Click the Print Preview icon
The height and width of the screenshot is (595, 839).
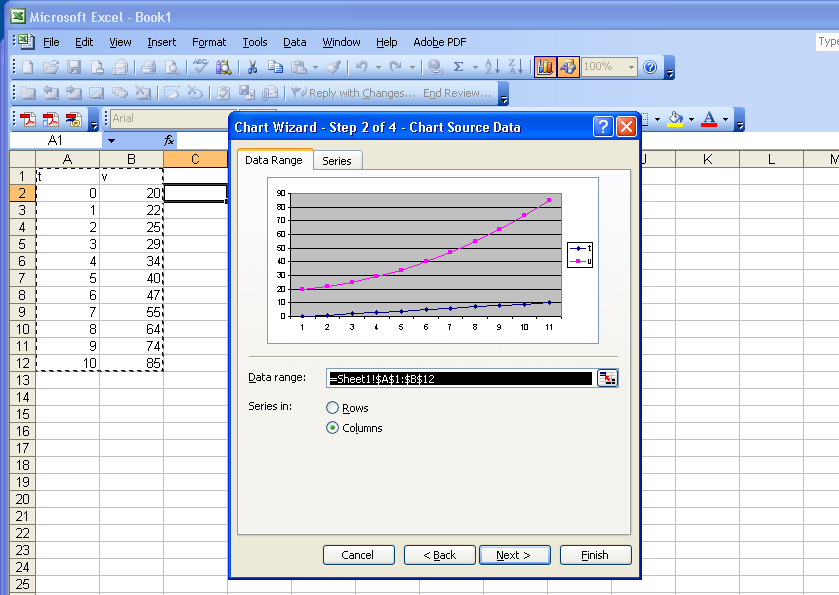pyautogui.click(x=172, y=67)
